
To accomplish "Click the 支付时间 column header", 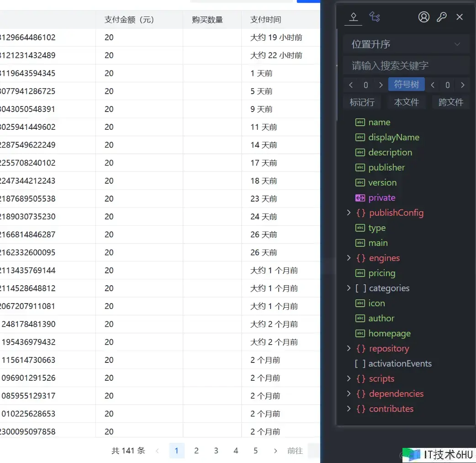I will 265,20.
